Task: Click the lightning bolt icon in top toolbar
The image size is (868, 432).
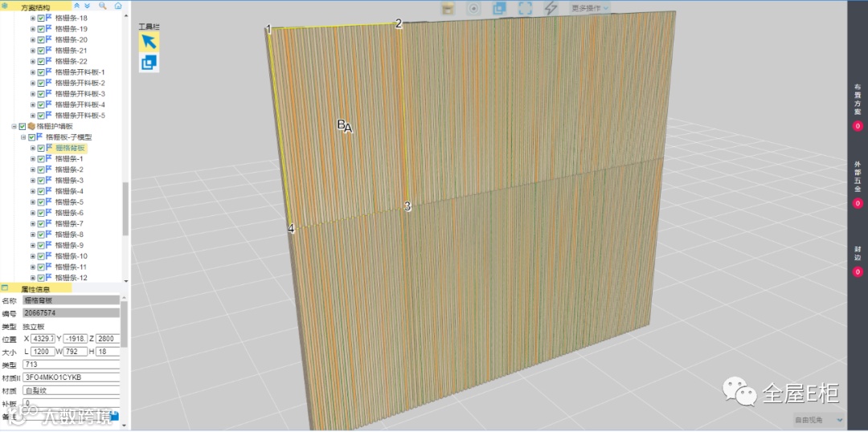Action: (x=551, y=8)
